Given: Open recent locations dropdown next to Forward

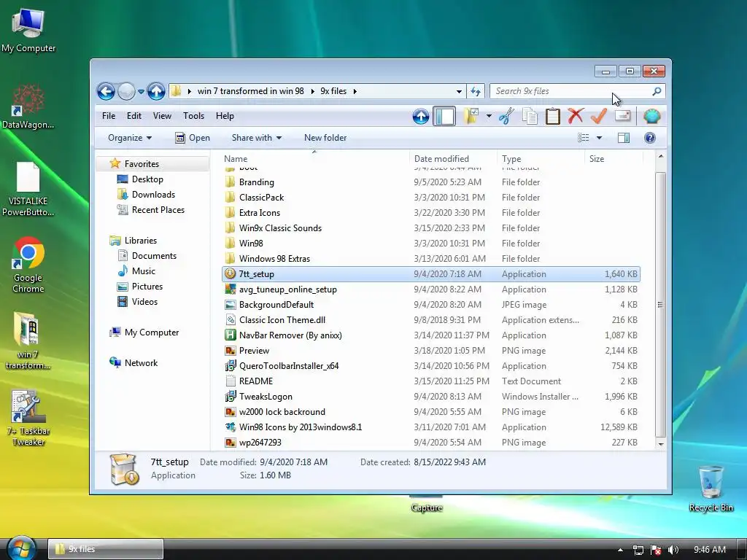Looking at the screenshot, I should click(141, 91).
